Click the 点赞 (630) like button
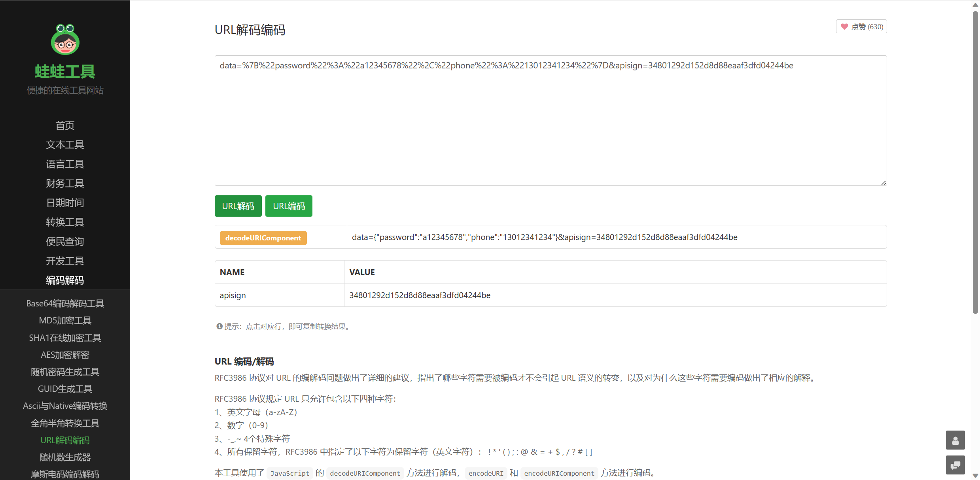The height and width of the screenshot is (480, 980). [x=861, y=26]
